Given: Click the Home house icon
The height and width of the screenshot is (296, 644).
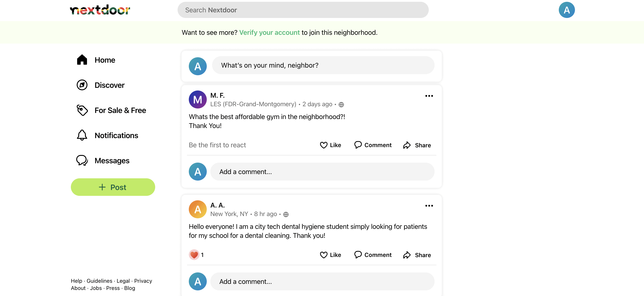Looking at the screenshot, I should click(x=82, y=60).
